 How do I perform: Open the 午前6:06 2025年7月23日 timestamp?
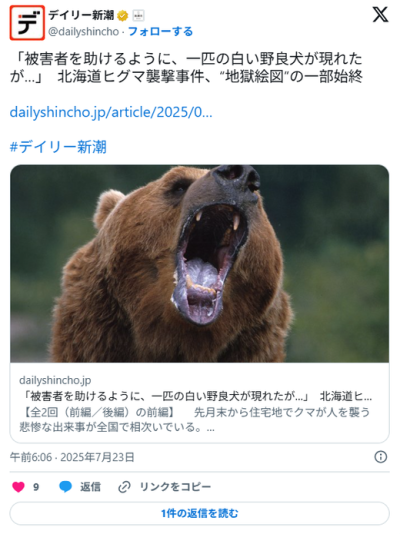click(x=72, y=457)
